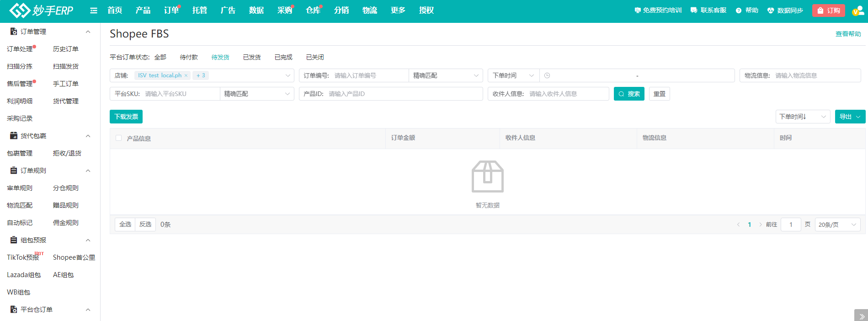Open the 物流 top menu

tap(370, 10)
